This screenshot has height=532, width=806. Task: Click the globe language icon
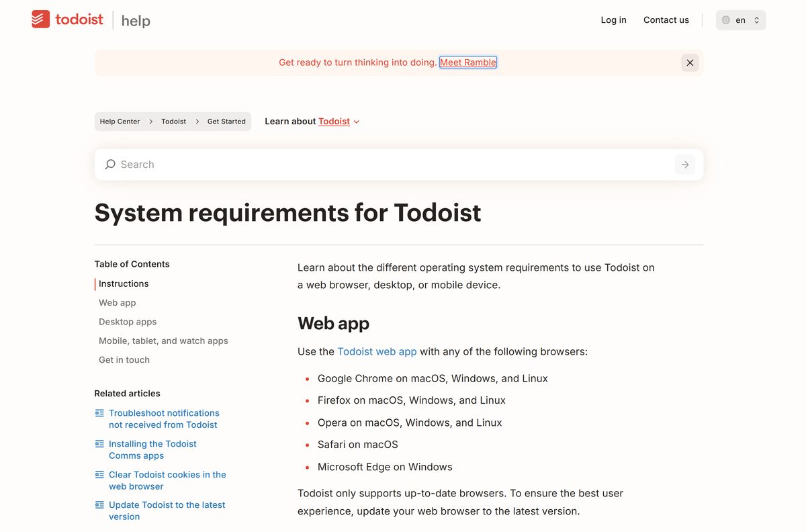pos(725,20)
